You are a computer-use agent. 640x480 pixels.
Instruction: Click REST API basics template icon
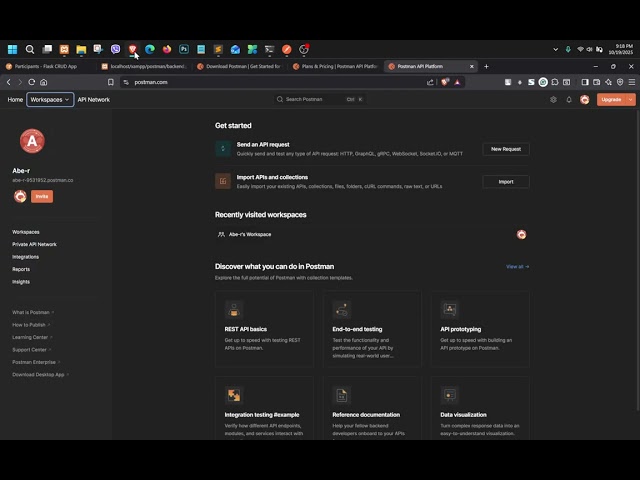[x=234, y=310]
